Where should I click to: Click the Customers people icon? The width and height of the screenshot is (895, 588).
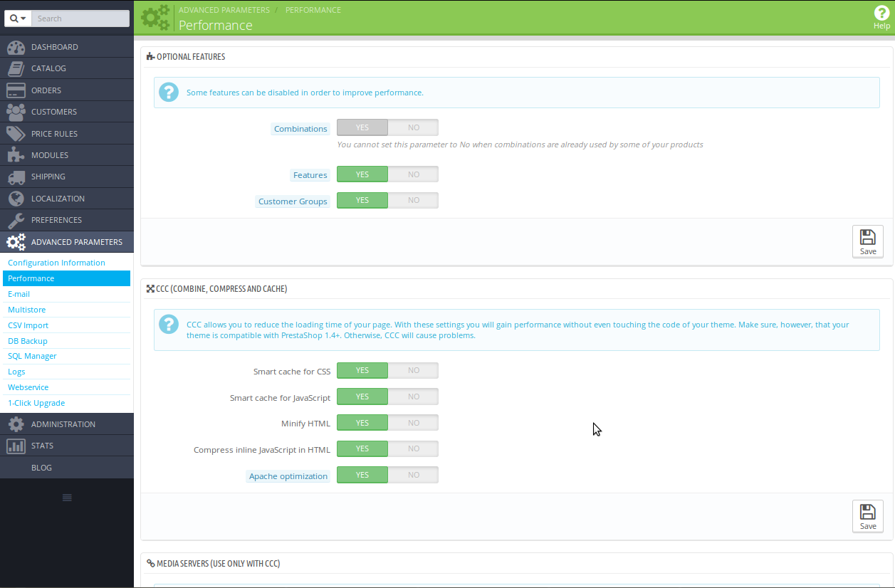click(16, 112)
